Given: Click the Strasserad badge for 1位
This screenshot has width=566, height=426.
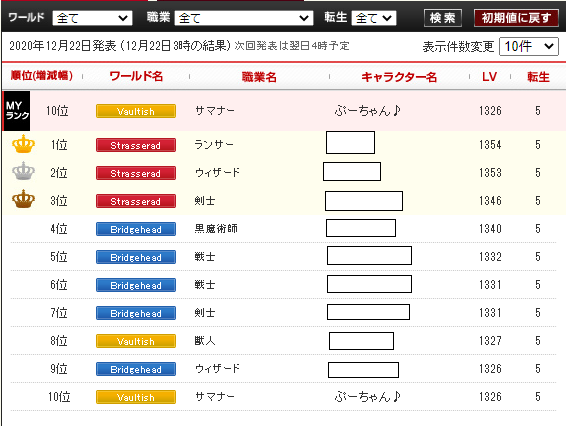Looking at the screenshot, I should click(x=136, y=145).
